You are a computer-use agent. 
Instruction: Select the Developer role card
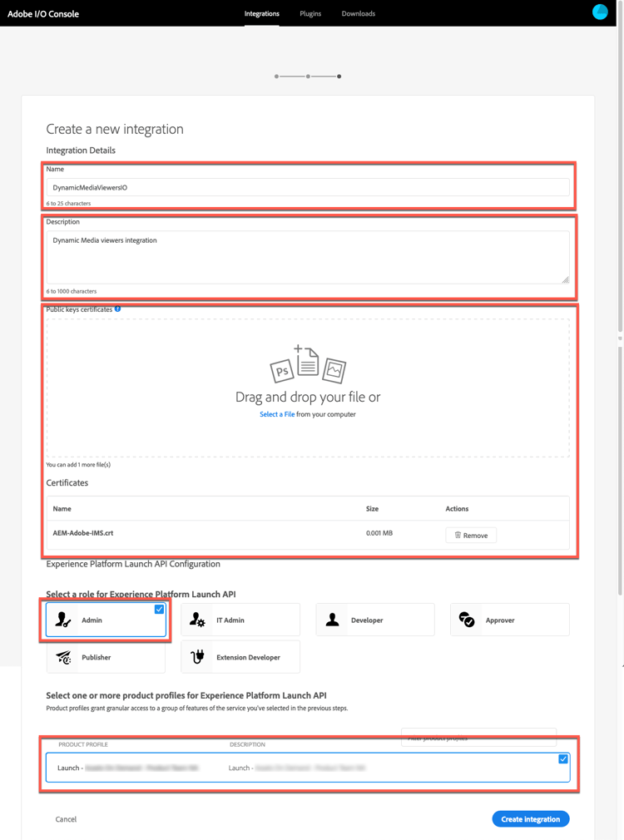375,620
